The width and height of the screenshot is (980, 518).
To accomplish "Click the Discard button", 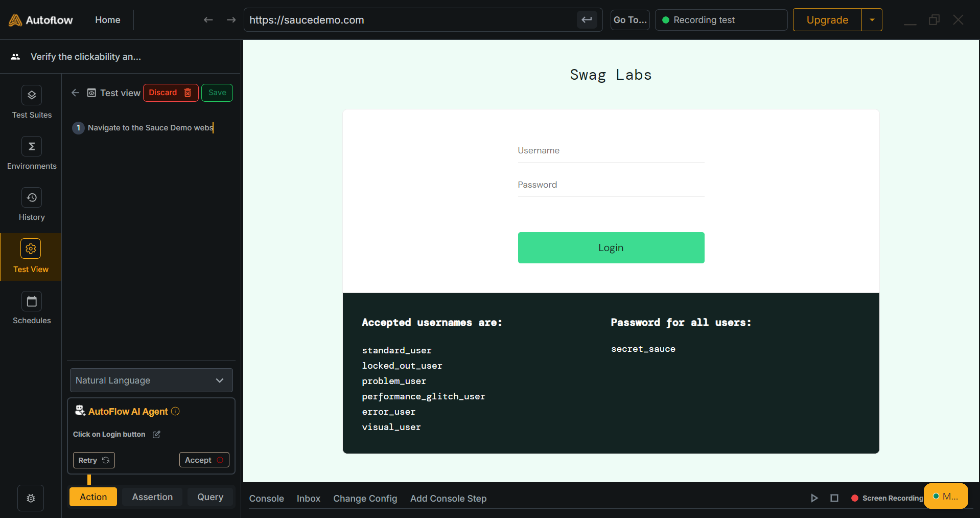I will (x=171, y=93).
